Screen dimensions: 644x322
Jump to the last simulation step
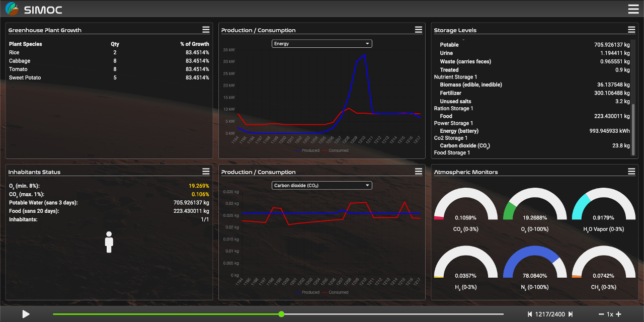tap(571, 314)
